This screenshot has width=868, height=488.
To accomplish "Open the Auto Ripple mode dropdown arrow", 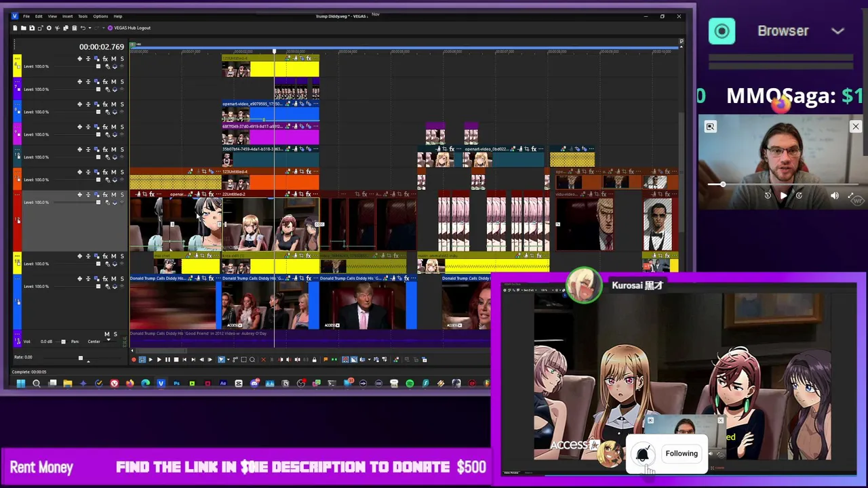I will click(369, 359).
